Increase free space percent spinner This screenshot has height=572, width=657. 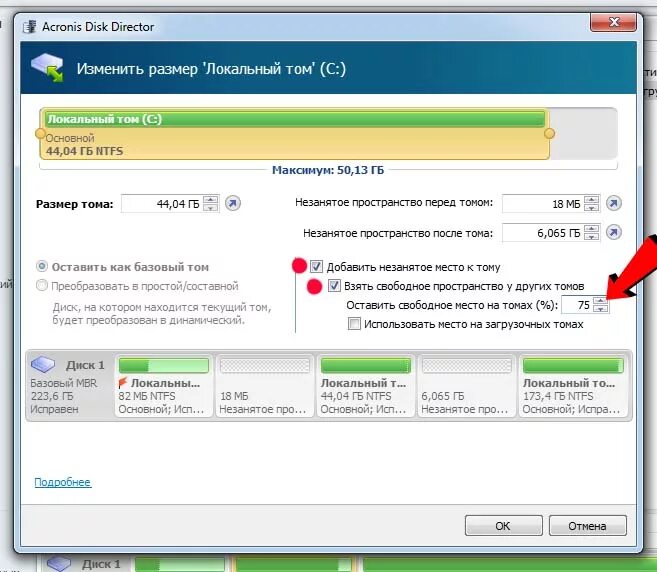click(x=601, y=301)
